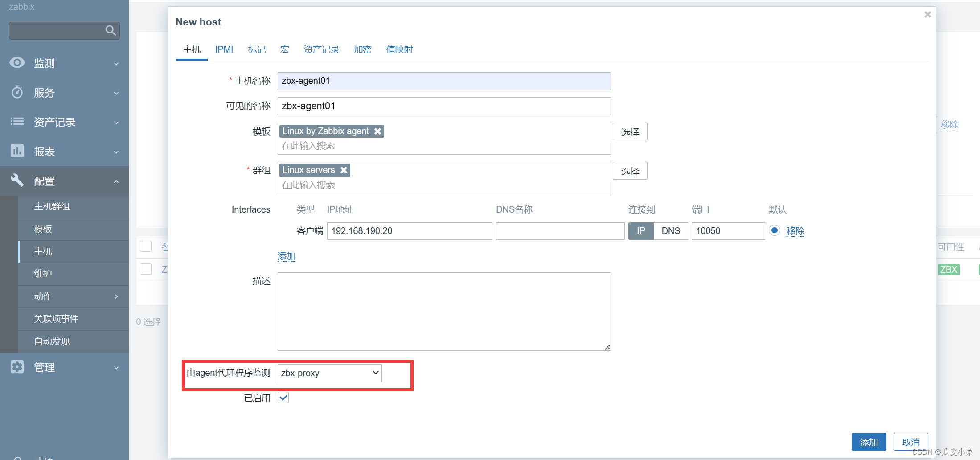This screenshot has height=460, width=980.
Task: Click the 主机名称 input field
Action: (x=444, y=81)
